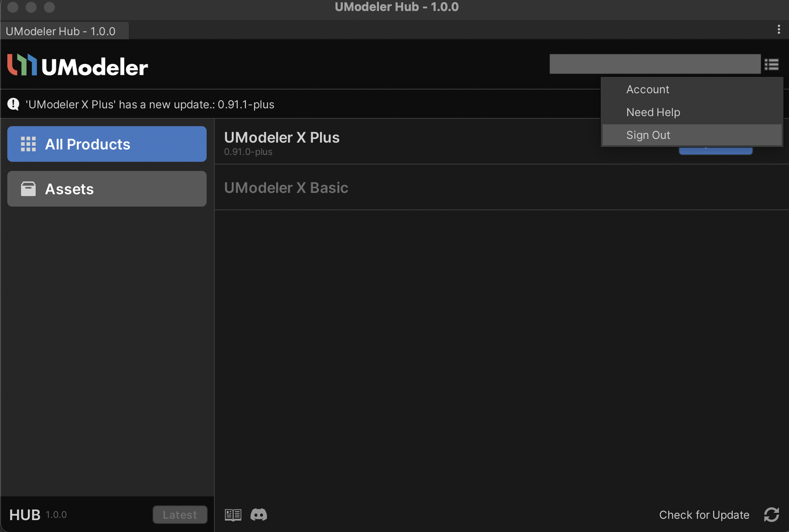Choose Need Help menu entry
789x532 pixels.
point(692,112)
